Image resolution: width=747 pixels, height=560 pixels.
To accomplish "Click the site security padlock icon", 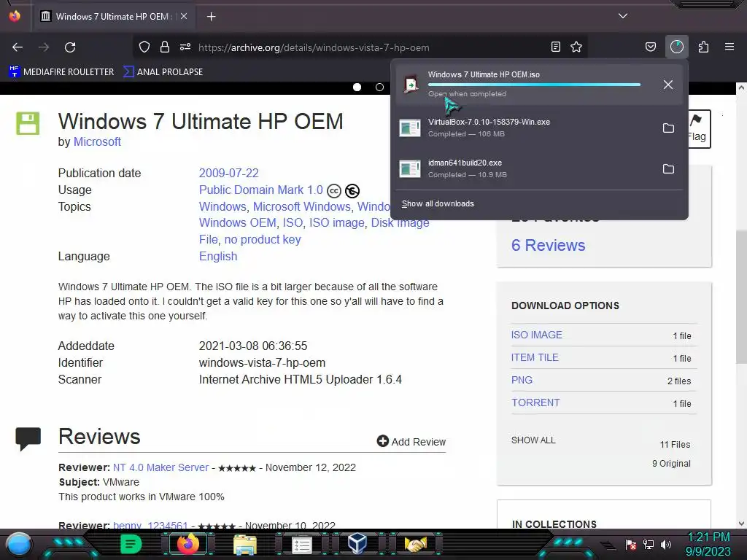I will 165,47.
